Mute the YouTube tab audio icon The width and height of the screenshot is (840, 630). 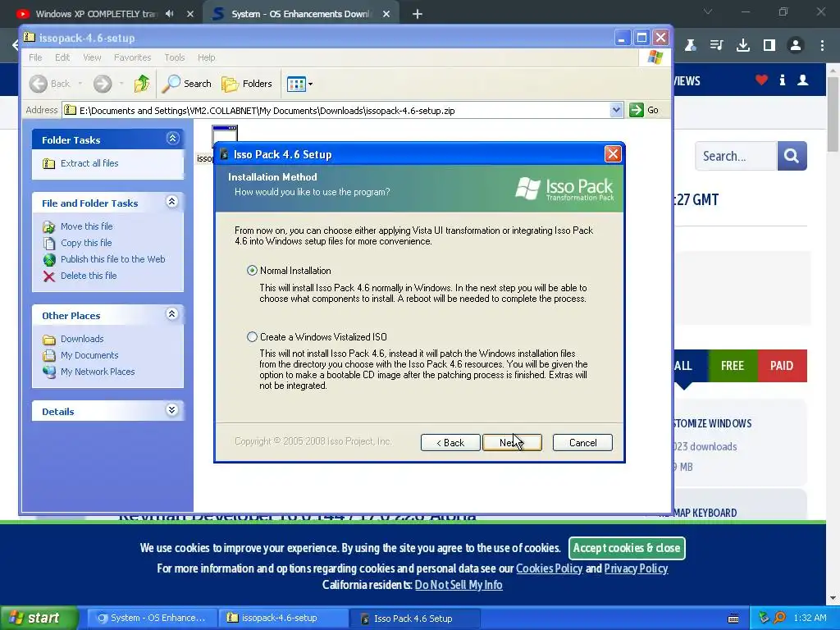click(x=170, y=14)
